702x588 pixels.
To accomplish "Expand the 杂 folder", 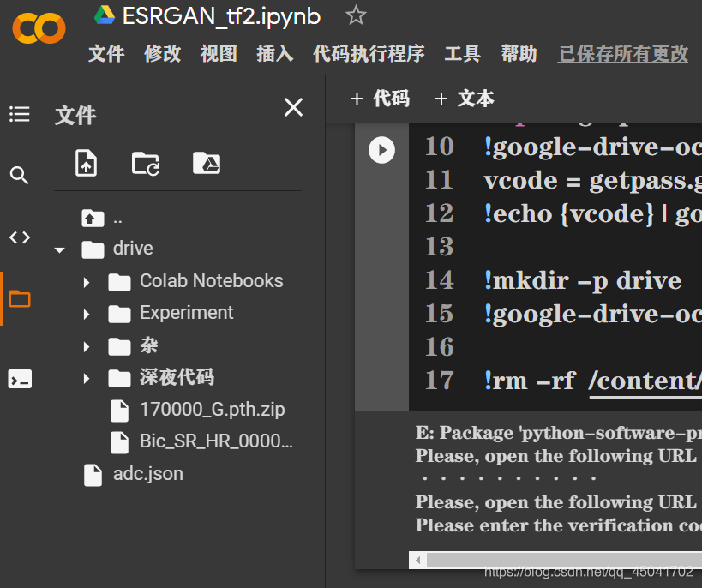I will click(87, 346).
